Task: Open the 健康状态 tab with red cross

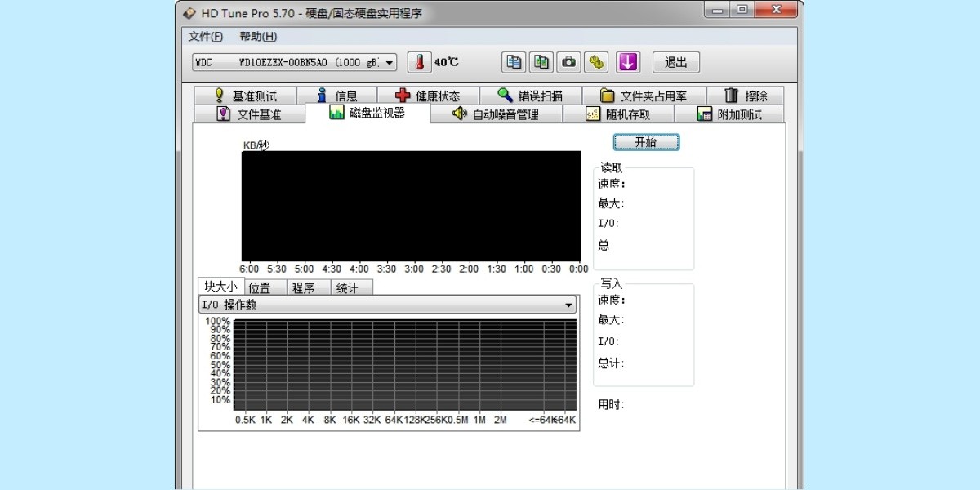Action: tap(427, 96)
